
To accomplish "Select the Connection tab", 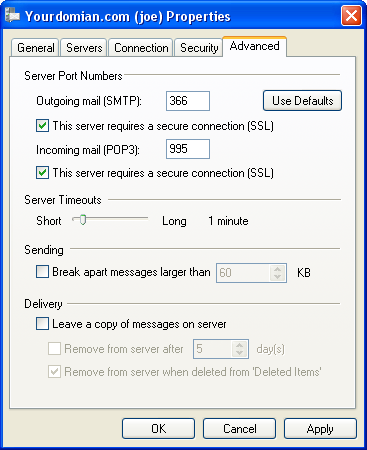I will click(x=141, y=48).
